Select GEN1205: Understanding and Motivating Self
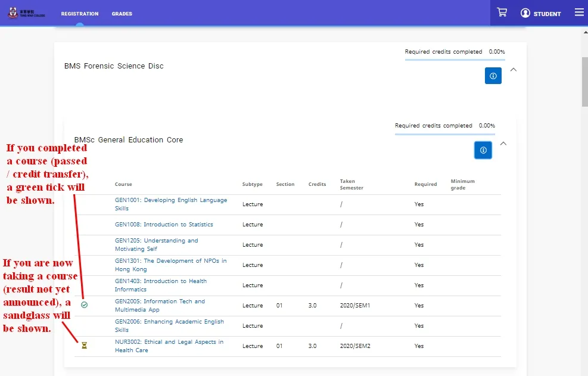This screenshot has width=588, height=376. point(158,244)
